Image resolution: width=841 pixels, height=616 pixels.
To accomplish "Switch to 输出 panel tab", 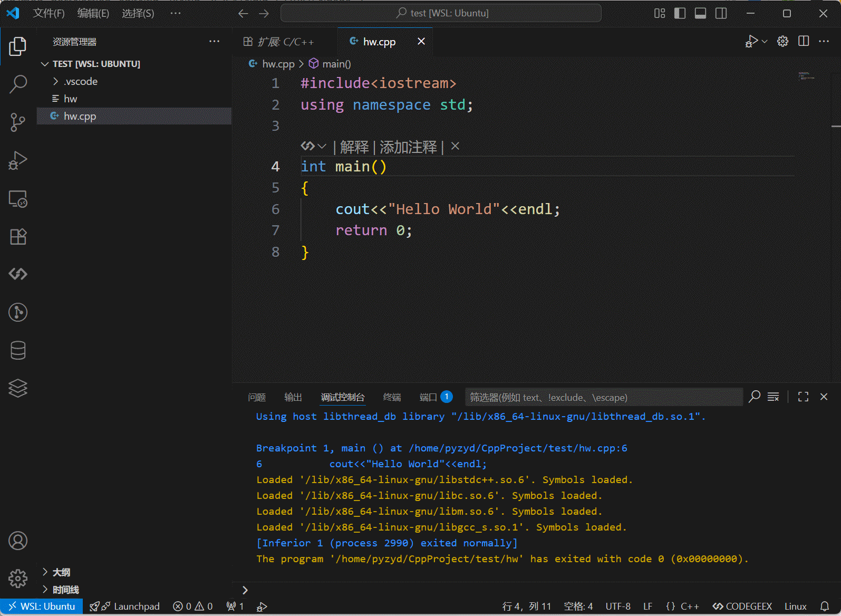I will click(x=293, y=397).
